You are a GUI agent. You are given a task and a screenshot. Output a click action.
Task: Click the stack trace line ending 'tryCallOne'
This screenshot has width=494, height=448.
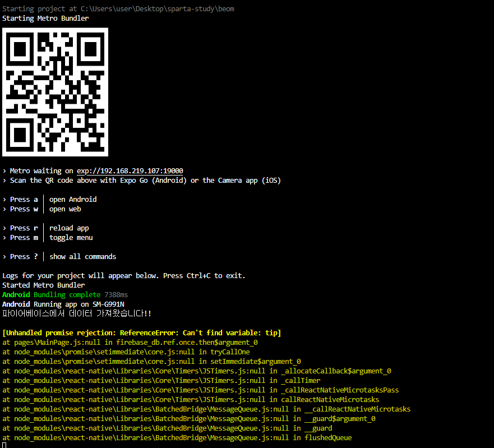coord(126,352)
